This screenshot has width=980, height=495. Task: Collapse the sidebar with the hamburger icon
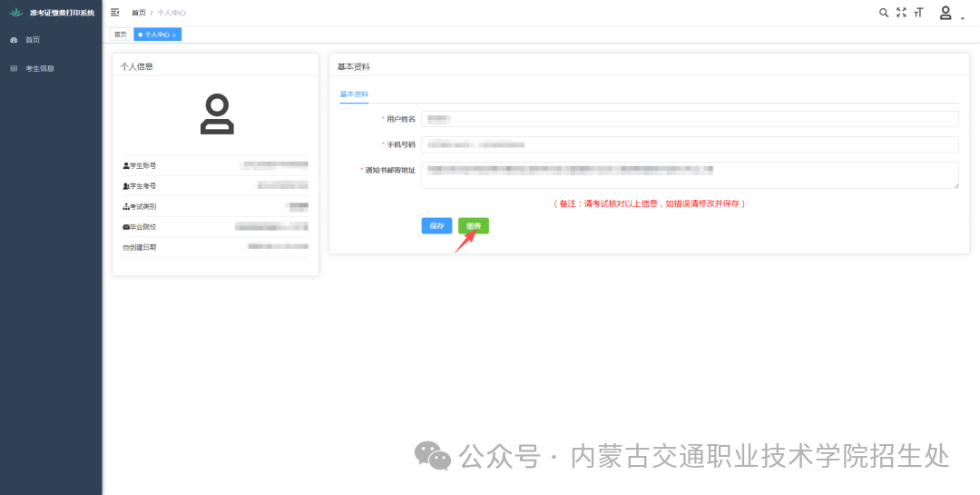tap(115, 13)
